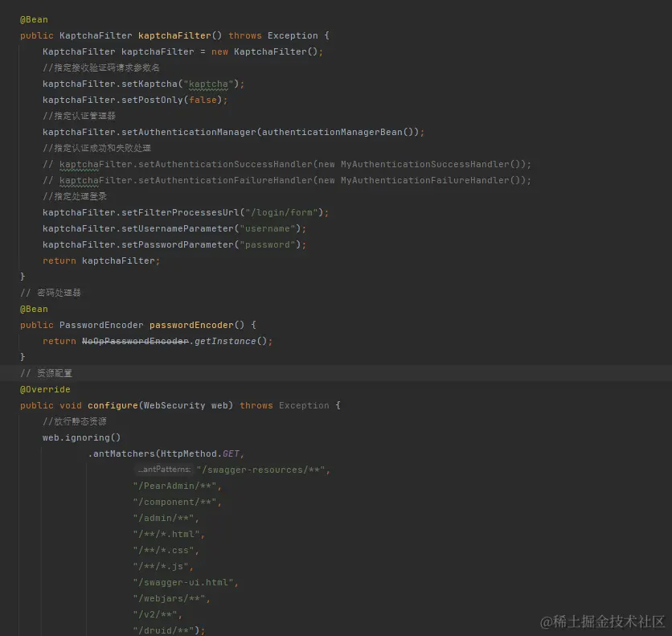Click the "/admin/**" string

coord(163,518)
